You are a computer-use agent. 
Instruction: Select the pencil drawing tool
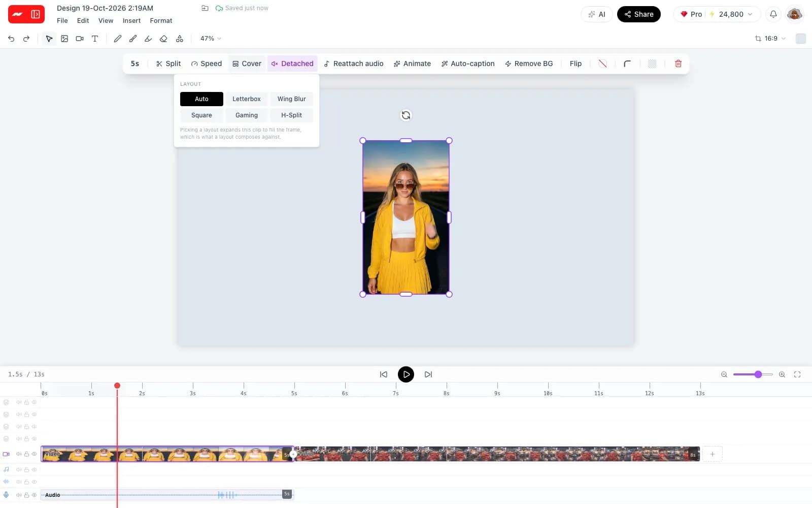point(118,39)
